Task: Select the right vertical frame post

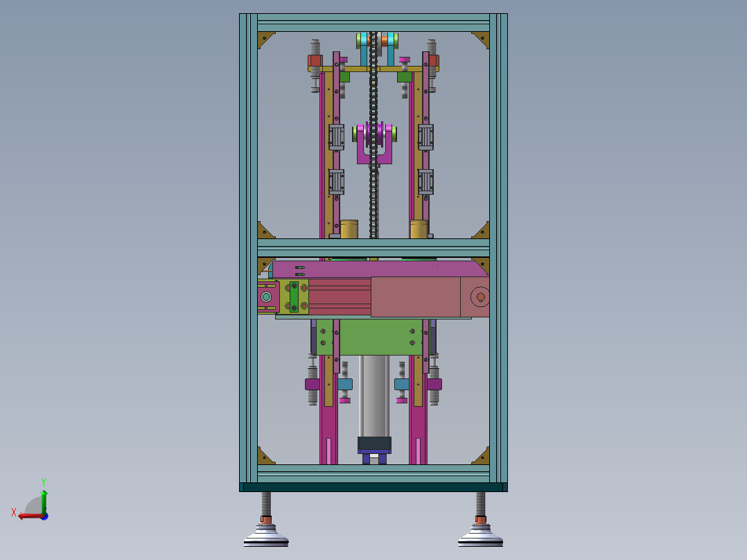Action: pyautogui.click(x=499, y=248)
